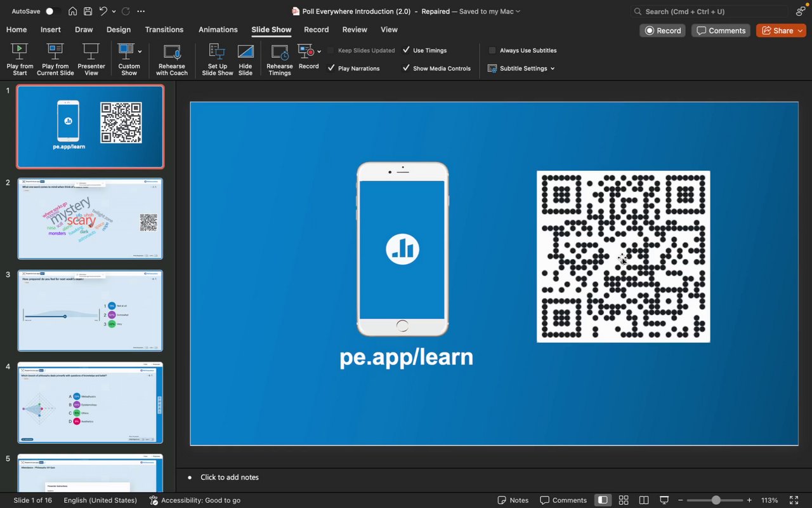This screenshot has width=812, height=508.
Task: Uncheck Use Timings
Action: tap(406, 50)
